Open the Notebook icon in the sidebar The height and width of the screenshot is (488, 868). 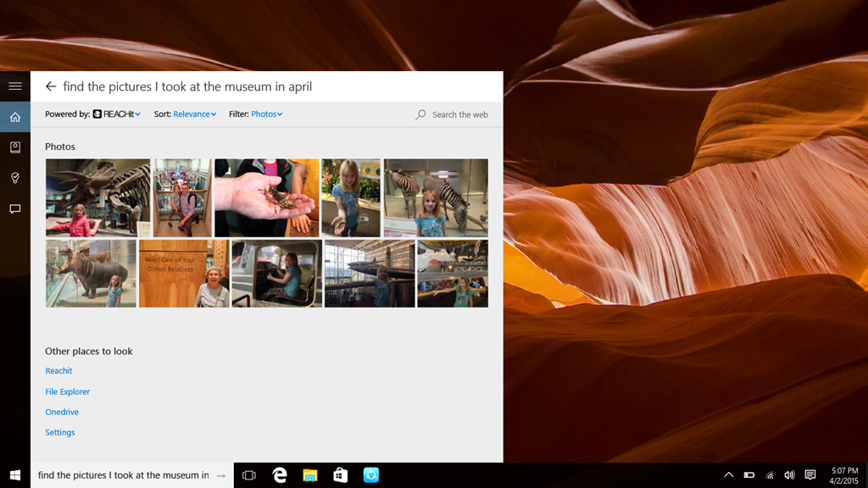(x=14, y=147)
